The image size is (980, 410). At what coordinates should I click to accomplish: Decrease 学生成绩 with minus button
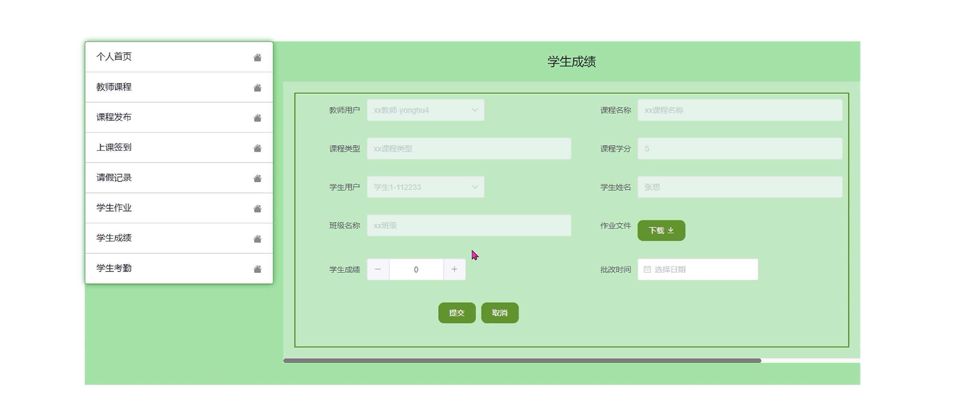[x=378, y=269]
